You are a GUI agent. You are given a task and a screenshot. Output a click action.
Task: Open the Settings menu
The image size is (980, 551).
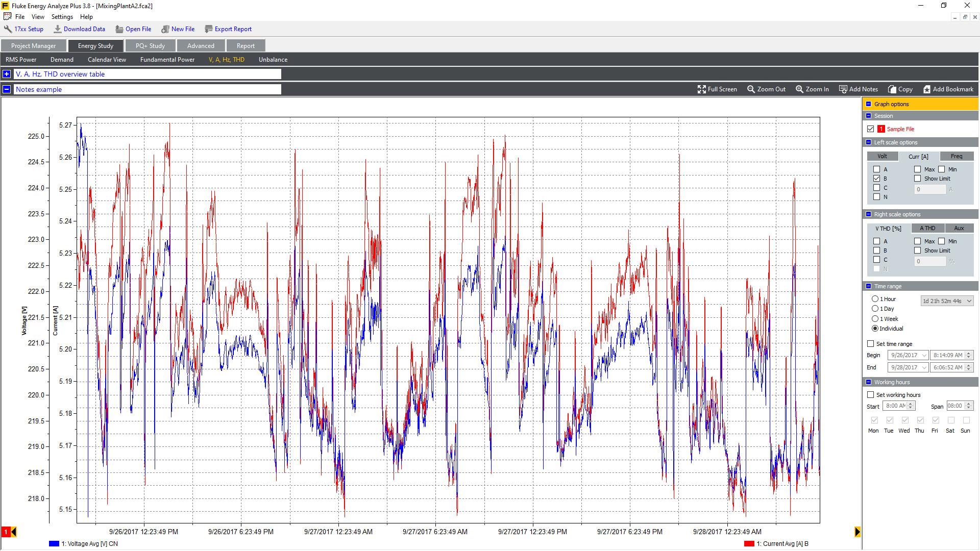[62, 17]
